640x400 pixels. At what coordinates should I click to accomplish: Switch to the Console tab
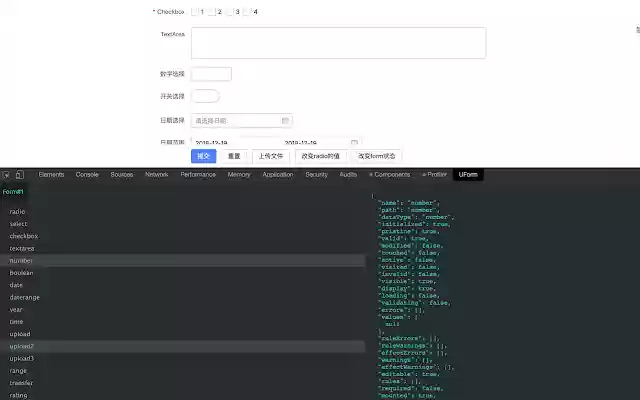click(87, 175)
